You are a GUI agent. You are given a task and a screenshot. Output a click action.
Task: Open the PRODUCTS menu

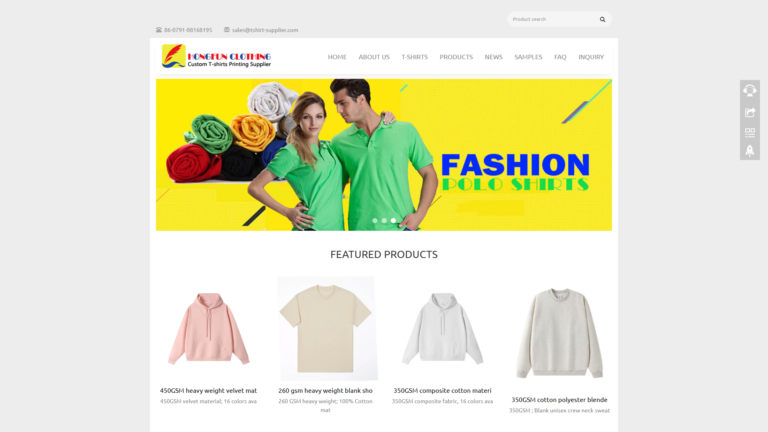click(x=456, y=57)
